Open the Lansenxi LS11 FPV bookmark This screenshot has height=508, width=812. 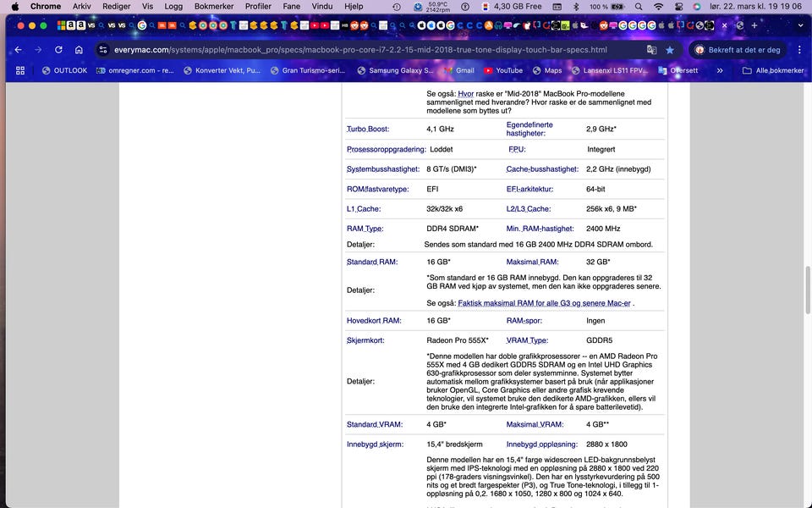coord(610,70)
